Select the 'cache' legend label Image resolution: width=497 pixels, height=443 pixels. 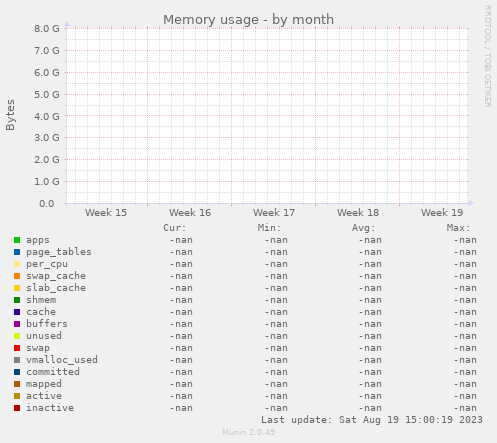pyautogui.click(x=41, y=312)
